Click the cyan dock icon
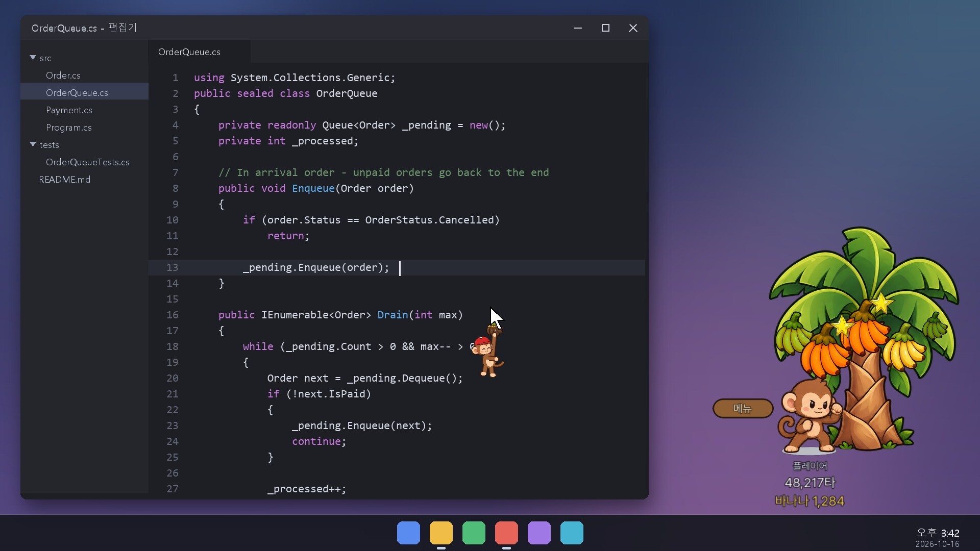 click(x=572, y=533)
